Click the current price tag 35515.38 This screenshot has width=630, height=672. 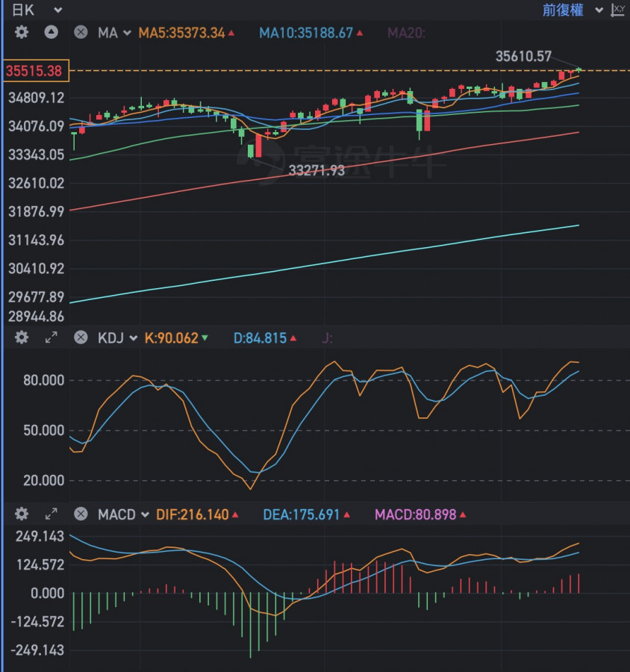pyautogui.click(x=36, y=71)
